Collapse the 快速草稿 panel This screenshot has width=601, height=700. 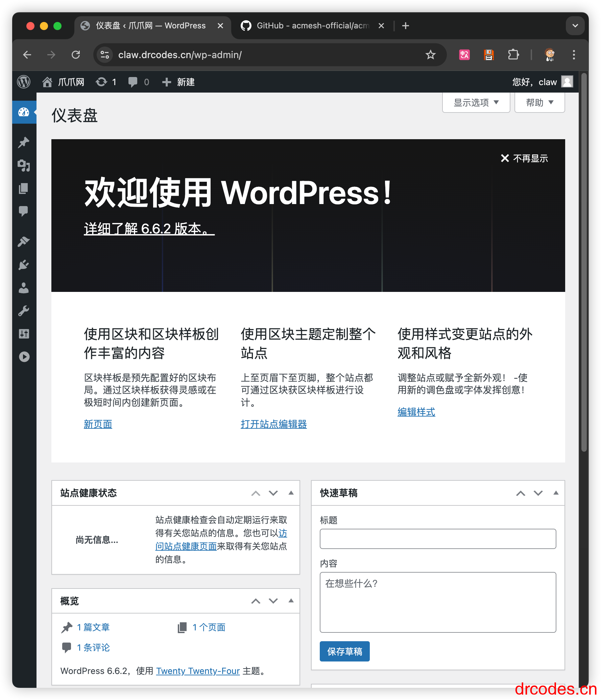[556, 493]
